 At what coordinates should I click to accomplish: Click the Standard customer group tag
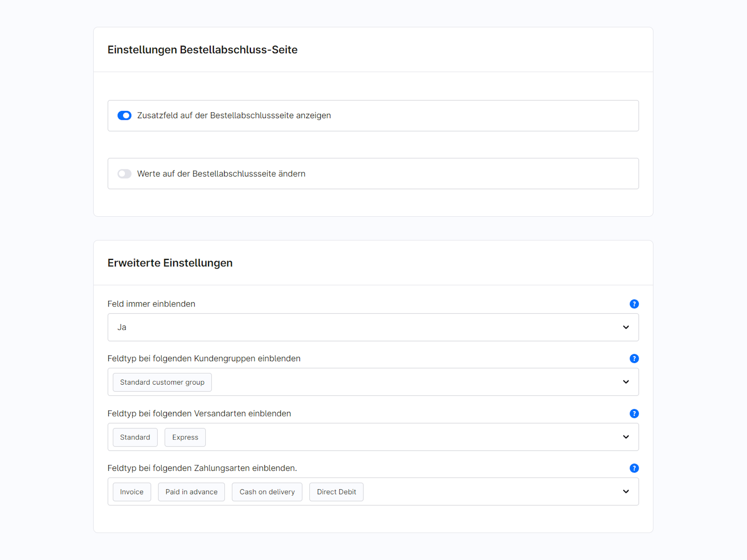click(x=162, y=382)
